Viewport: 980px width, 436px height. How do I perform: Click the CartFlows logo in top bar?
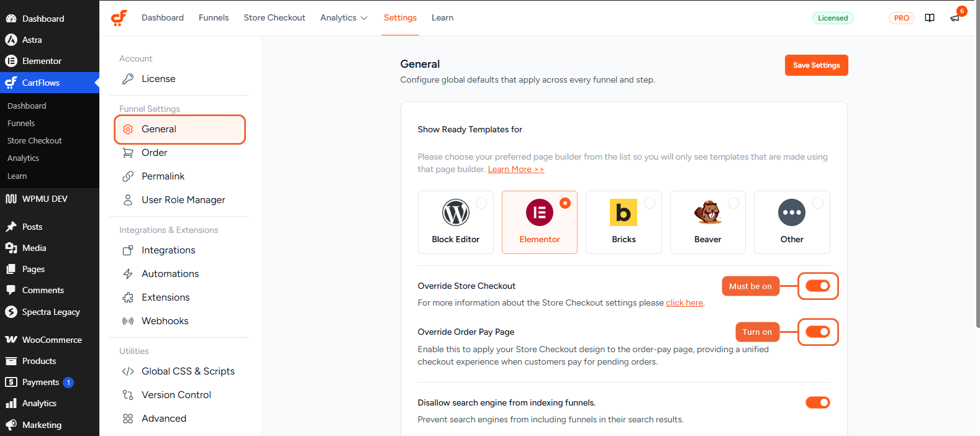(x=119, y=18)
